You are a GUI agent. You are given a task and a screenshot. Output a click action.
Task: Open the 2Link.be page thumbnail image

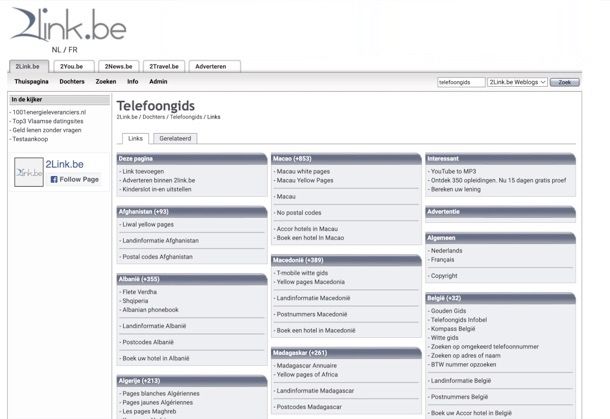click(29, 172)
